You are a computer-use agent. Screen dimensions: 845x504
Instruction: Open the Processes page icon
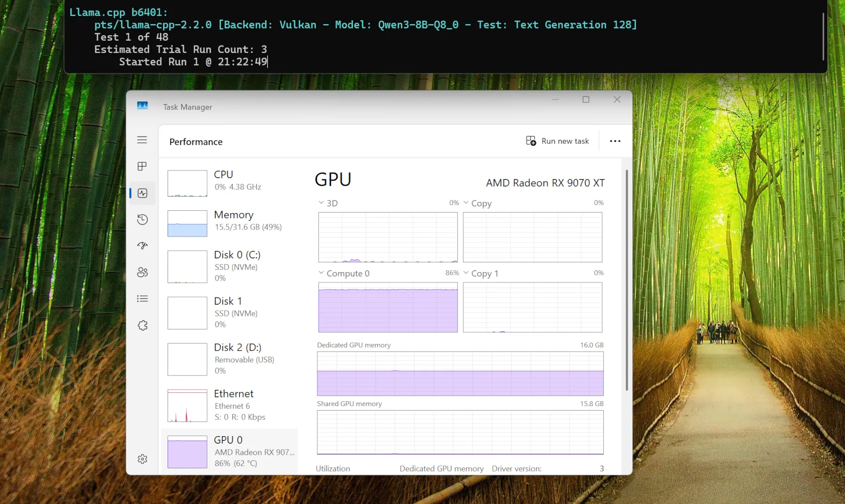point(142,166)
